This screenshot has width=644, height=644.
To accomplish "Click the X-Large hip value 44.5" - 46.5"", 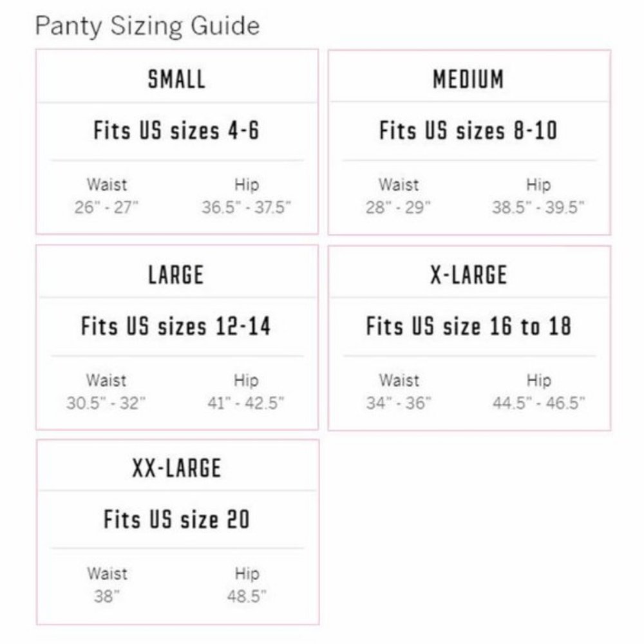I will tap(538, 404).
